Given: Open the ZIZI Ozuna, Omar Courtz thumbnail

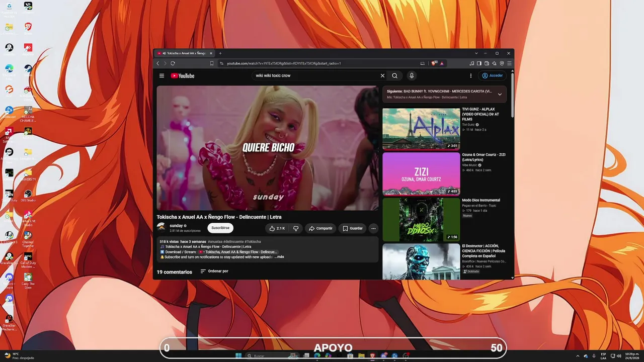Looking at the screenshot, I should click(x=421, y=174).
